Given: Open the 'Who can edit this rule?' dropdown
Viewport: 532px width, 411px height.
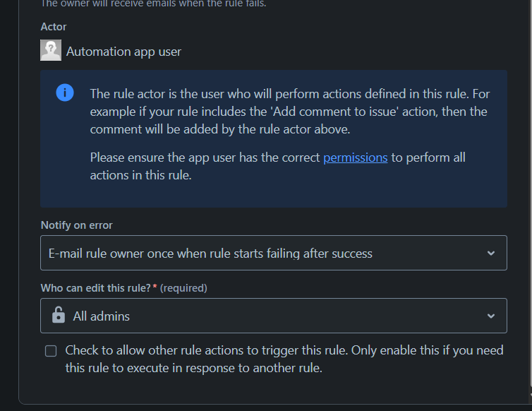Looking at the screenshot, I should coord(274,316).
